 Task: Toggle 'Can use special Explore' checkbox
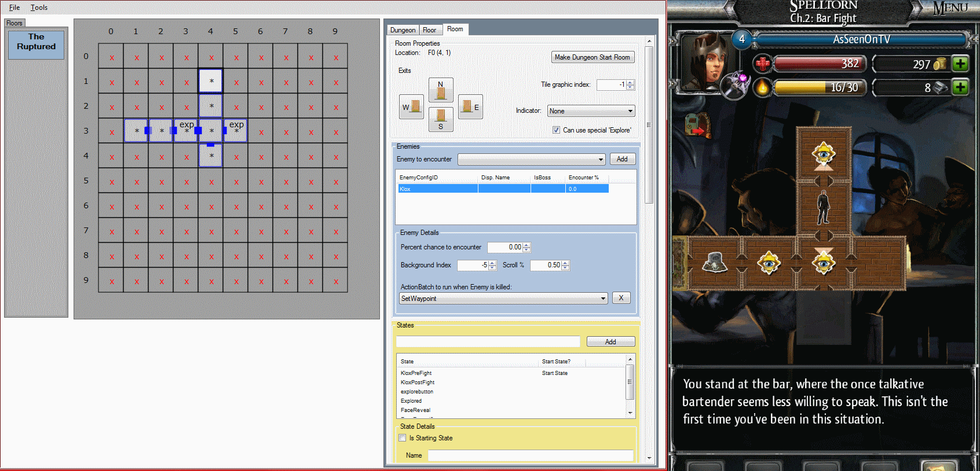(556, 130)
